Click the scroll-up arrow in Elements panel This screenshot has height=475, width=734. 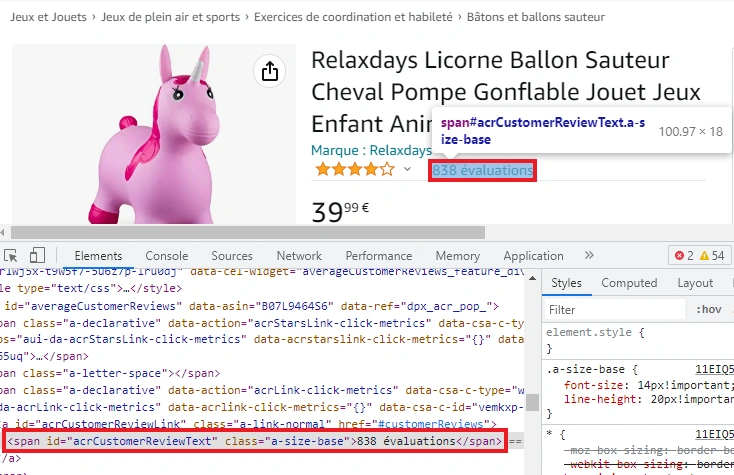coord(532,278)
